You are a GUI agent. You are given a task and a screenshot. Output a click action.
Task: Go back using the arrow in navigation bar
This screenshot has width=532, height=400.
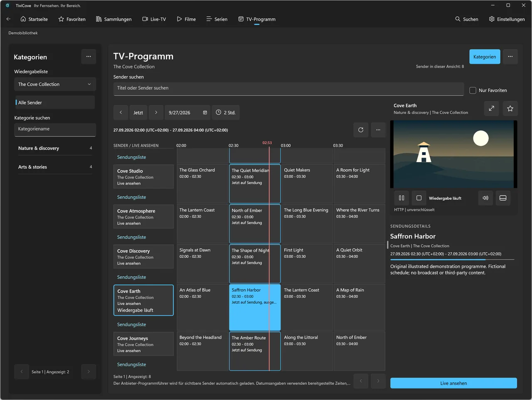coord(8,19)
